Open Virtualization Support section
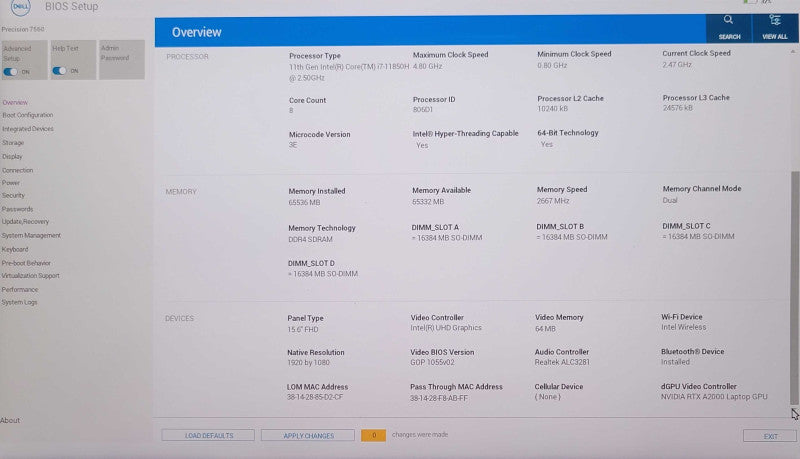This screenshot has height=459, width=800. point(31,276)
